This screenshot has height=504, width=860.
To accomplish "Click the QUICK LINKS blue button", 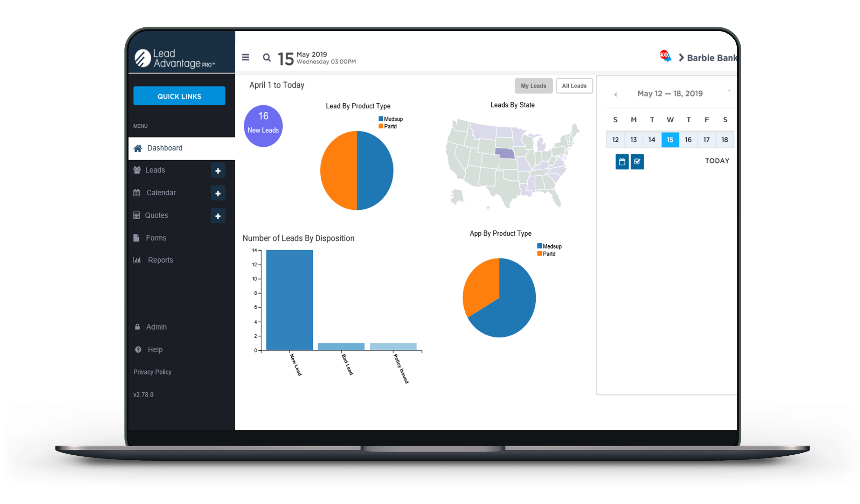I will point(178,96).
